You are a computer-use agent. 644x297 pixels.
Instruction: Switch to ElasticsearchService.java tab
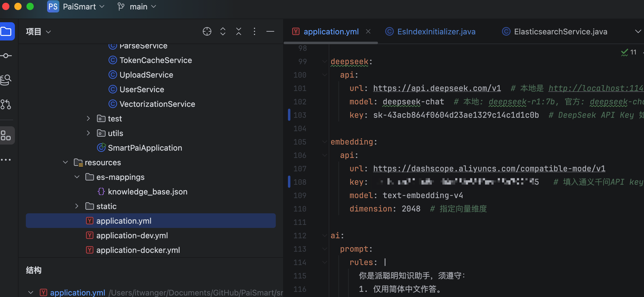pos(560,32)
